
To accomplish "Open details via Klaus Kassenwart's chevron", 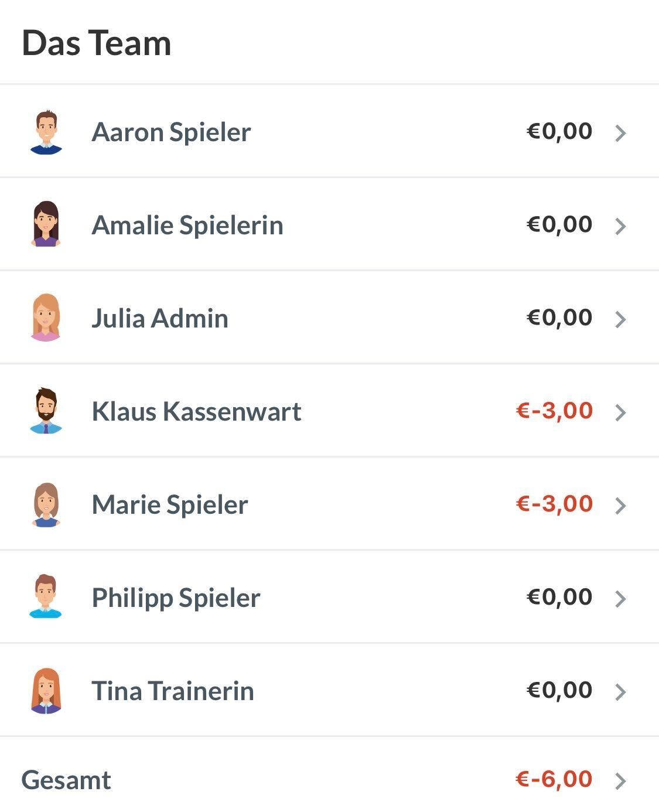I will pyautogui.click(x=620, y=412).
